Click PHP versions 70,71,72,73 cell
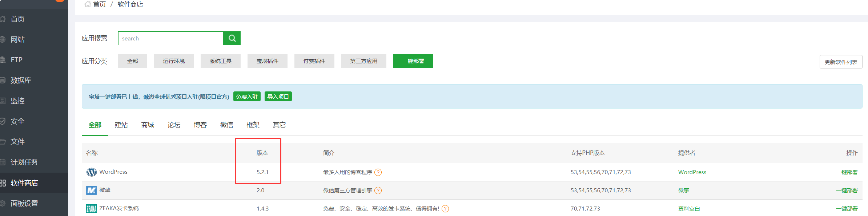Image resolution: width=868 pixels, height=216 pixels. tap(585, 208)
